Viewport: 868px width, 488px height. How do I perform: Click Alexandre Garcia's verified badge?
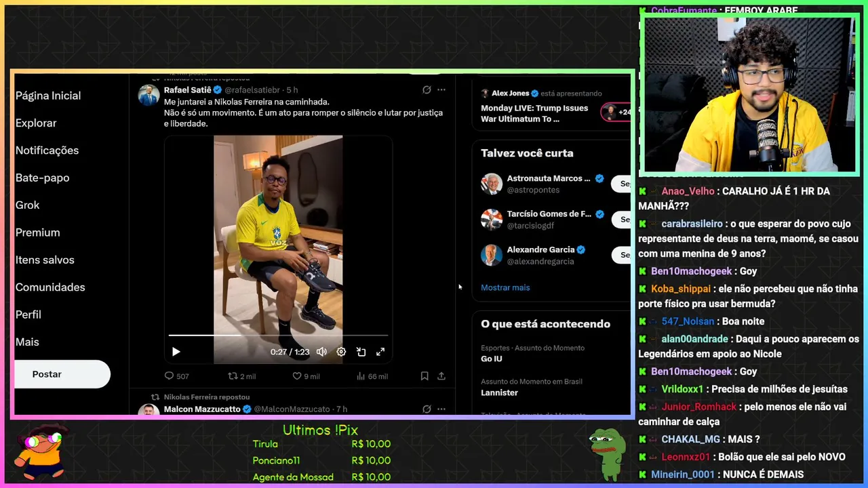click(x=580, y=249)
